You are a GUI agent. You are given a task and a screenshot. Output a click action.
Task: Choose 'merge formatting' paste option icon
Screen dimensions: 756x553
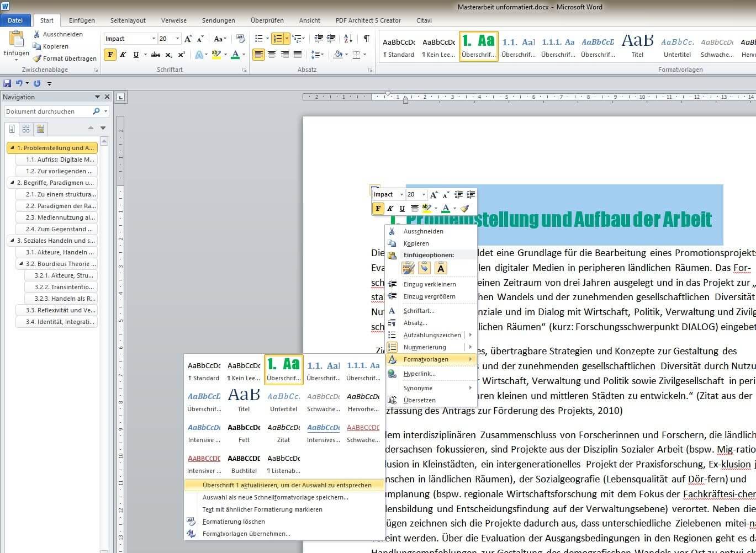424,268
